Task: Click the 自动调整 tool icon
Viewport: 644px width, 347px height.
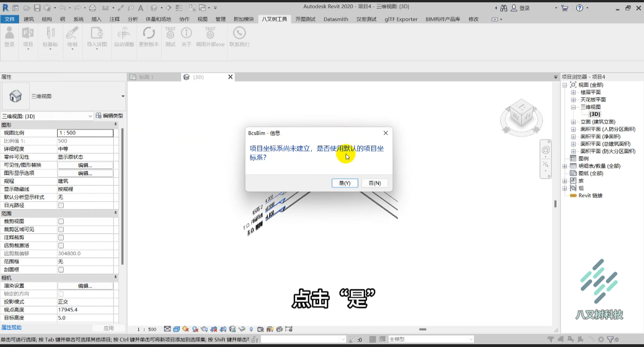Action: click(124, 33)
